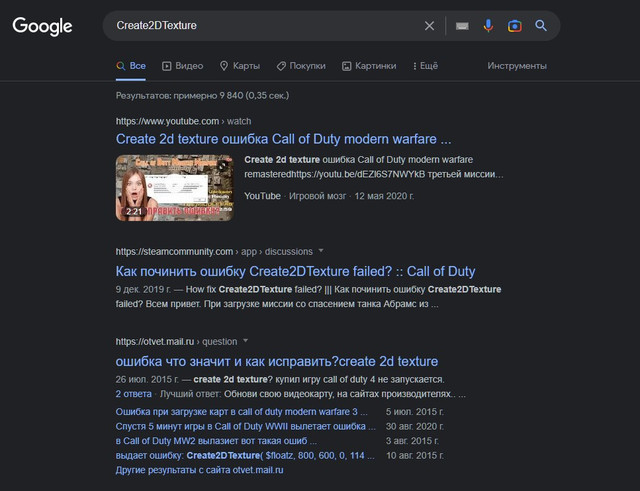Clear the search box with the X icon
640x491 pixels.
(x=430, y=26)
